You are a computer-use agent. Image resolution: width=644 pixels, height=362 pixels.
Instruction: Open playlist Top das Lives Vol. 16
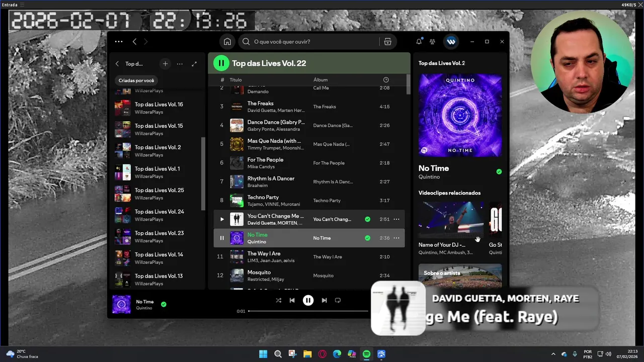(157, 108)
